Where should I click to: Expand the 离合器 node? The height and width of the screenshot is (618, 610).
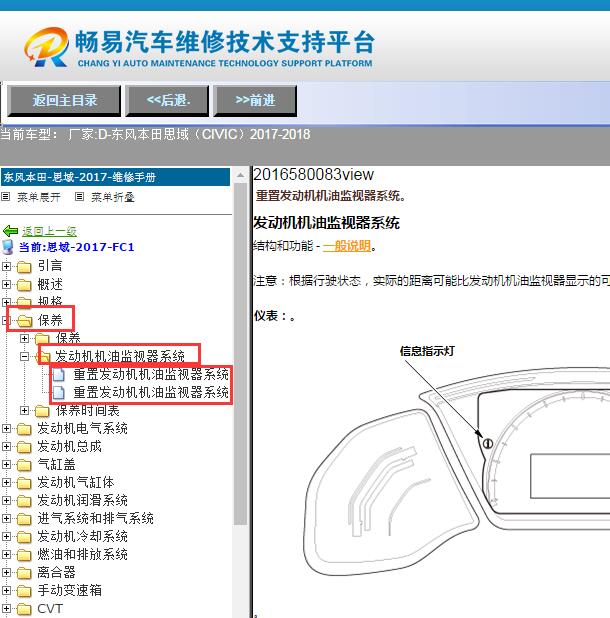[6, 572]
